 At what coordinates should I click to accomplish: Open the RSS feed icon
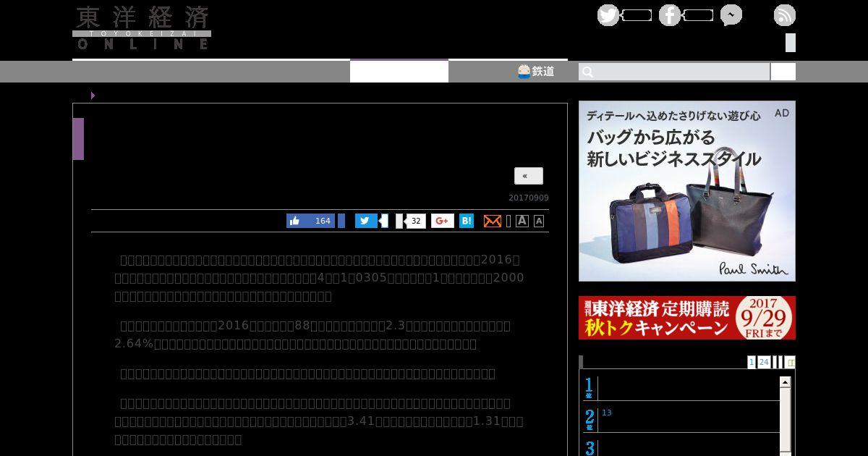tap(785, 15)
